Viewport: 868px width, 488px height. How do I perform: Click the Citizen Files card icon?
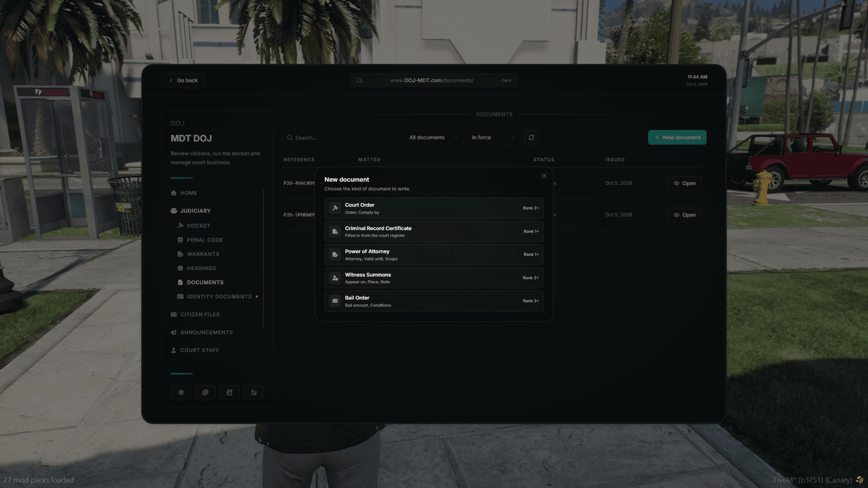pos(174,314)
